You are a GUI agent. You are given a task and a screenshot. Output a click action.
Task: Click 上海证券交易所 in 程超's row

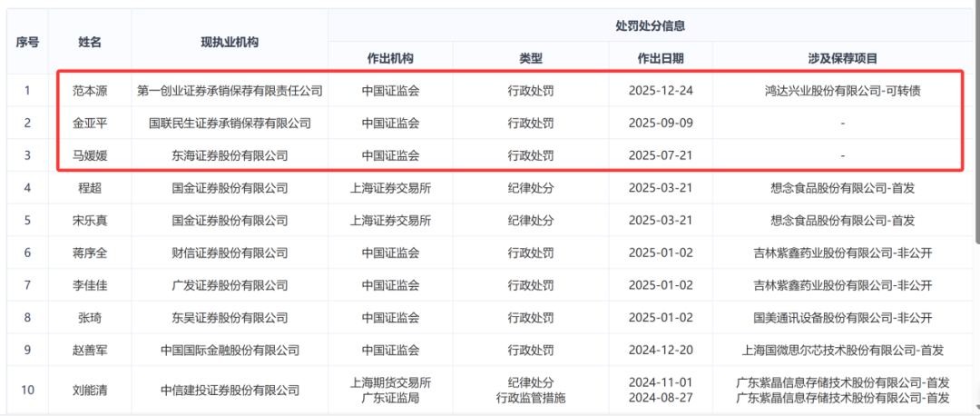[x=390, y=188]
